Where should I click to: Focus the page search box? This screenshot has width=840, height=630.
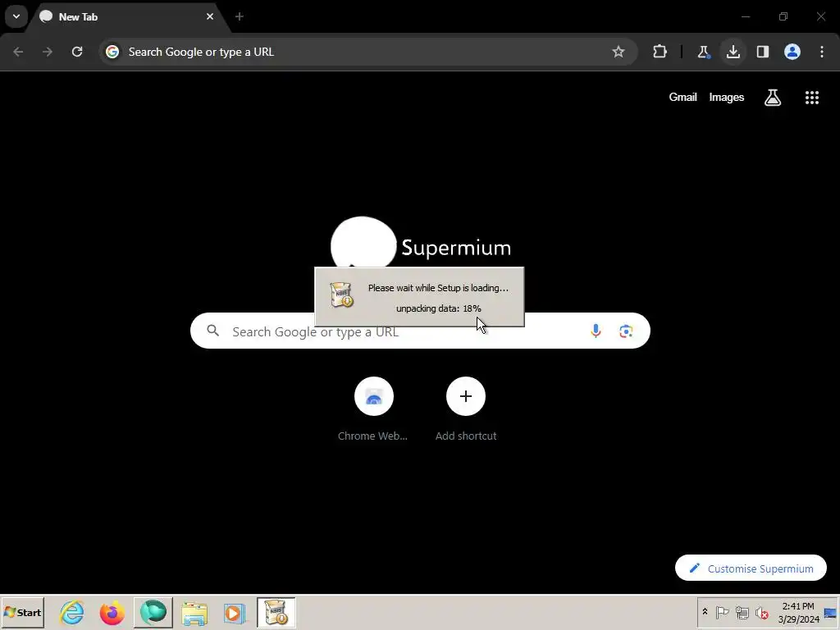[x=421, y=331]
